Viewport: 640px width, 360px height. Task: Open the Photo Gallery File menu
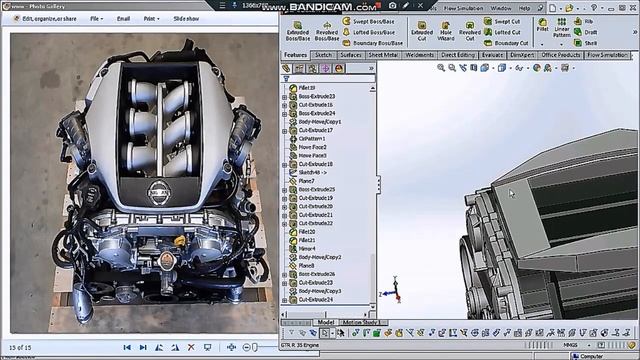(96, 19)
